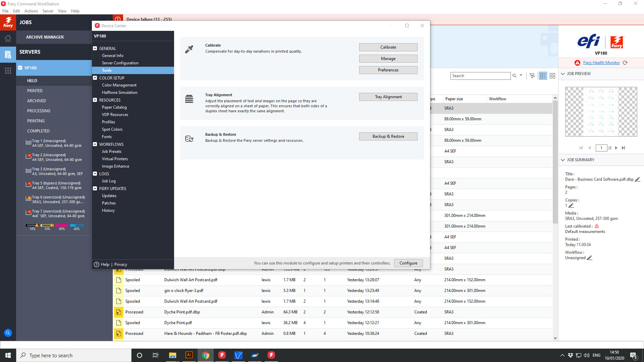Switch to thumbnail grid view icon

click(x=552, y=76)
